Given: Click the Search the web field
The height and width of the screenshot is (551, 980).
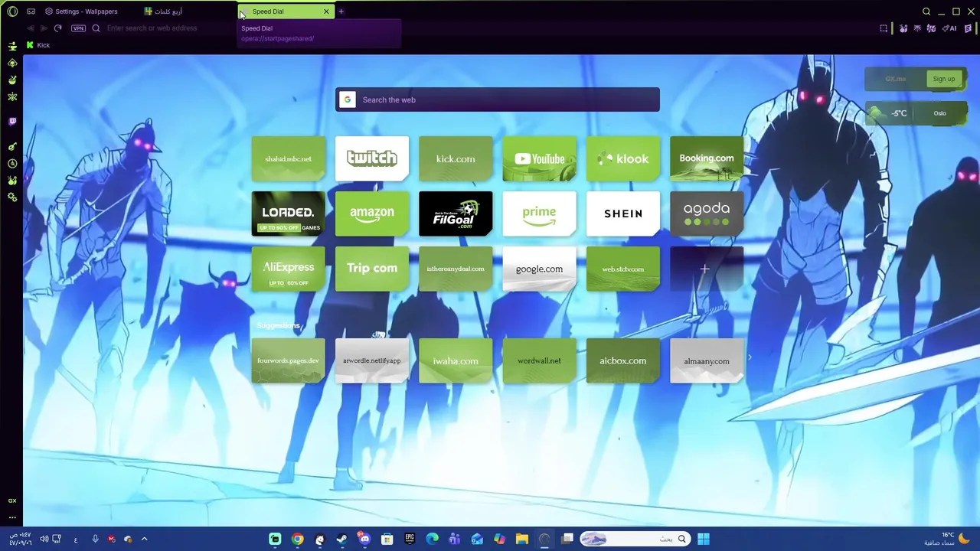Looking at the screenshot, I should click(x=498, y=99).
